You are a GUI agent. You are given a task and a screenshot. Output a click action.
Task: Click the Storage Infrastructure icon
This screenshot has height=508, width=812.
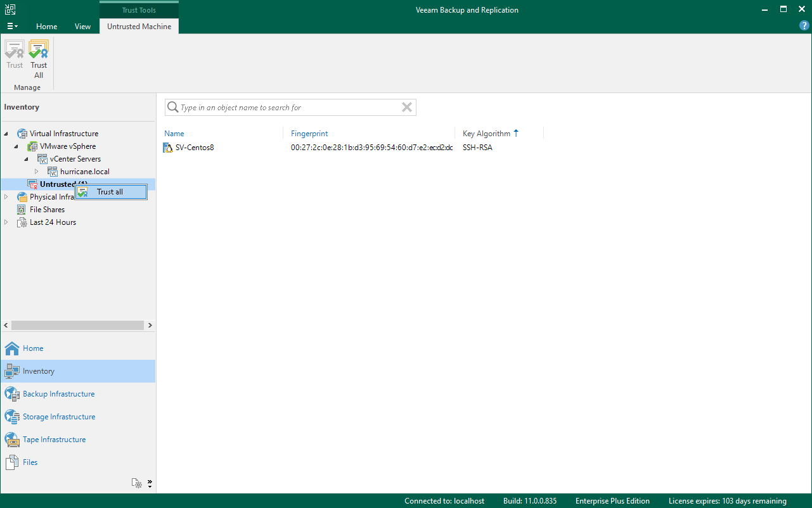[x=12, y=417]
